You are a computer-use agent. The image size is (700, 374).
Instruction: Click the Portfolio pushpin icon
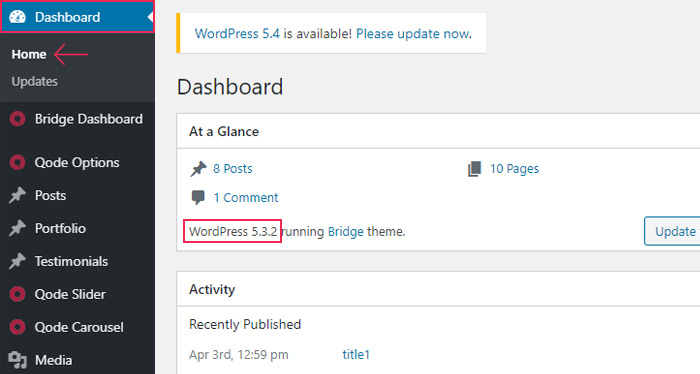coord(17,229)
